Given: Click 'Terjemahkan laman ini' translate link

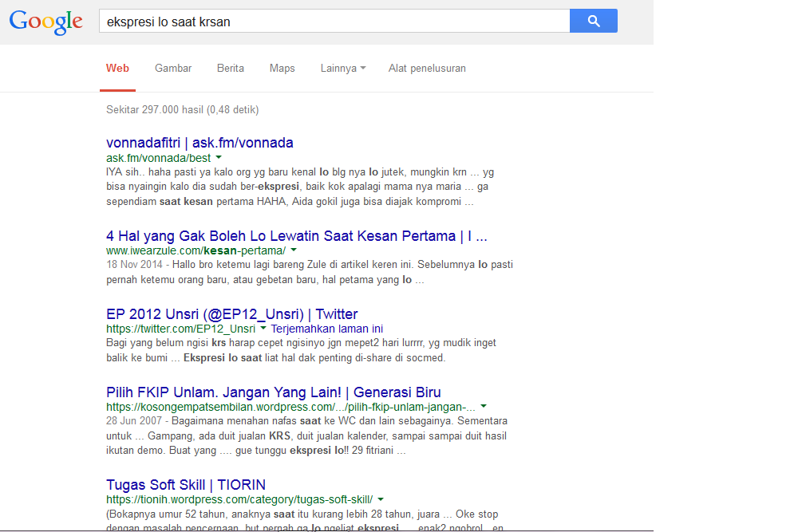Looking at the screenshot, I should coord(327,329).
